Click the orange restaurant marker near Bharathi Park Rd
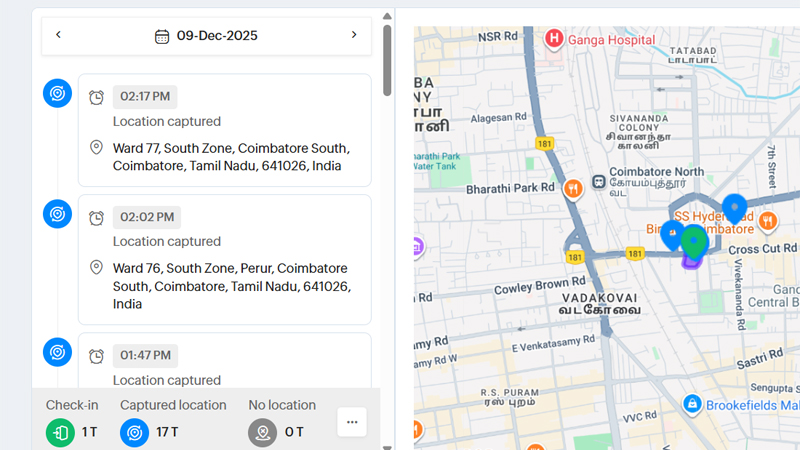This screenshot has height=450, width=800. [x=573, y=187]
